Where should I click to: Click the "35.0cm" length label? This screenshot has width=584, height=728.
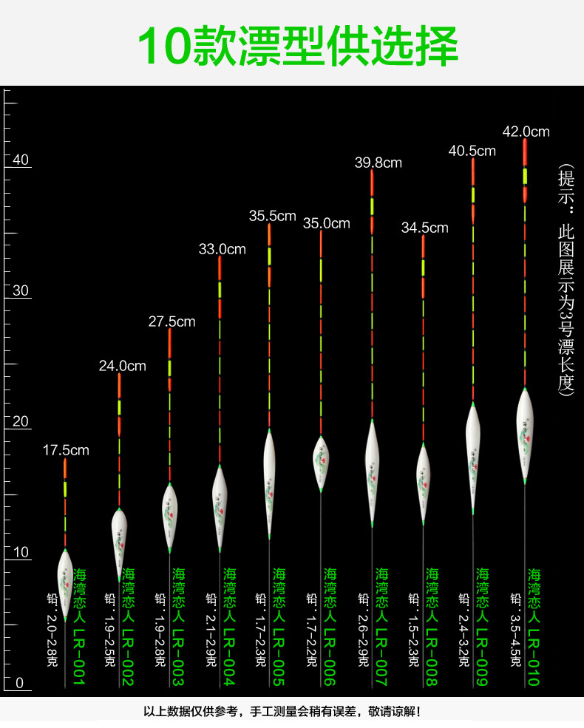[326, 223]
